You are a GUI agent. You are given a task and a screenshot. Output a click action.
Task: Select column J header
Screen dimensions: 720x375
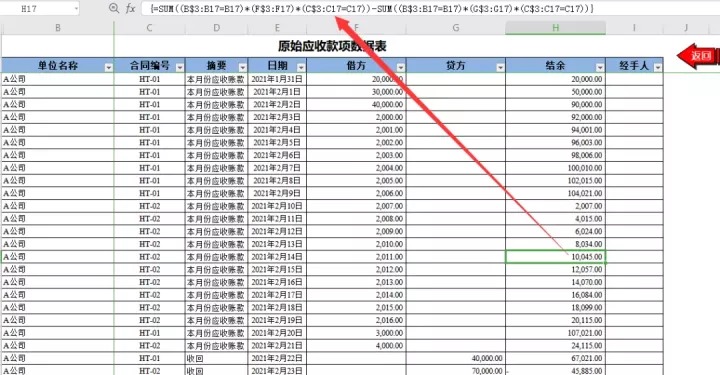click(686, 28)
